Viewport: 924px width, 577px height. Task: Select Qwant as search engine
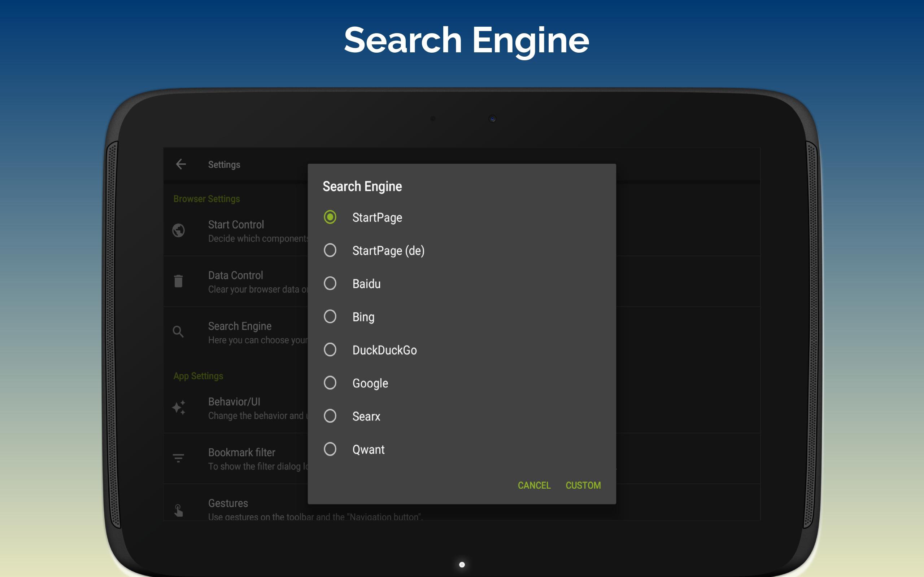[330, 449]
